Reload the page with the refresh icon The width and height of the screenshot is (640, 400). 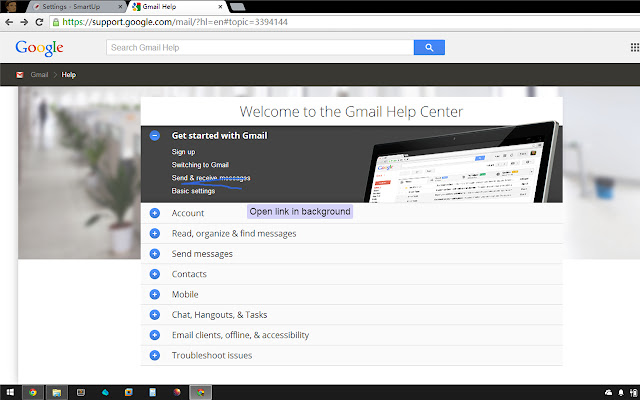tap(39, 22)
